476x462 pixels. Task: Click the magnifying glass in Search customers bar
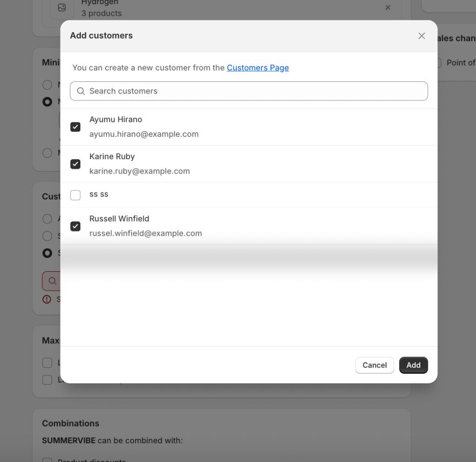point(80,91)
